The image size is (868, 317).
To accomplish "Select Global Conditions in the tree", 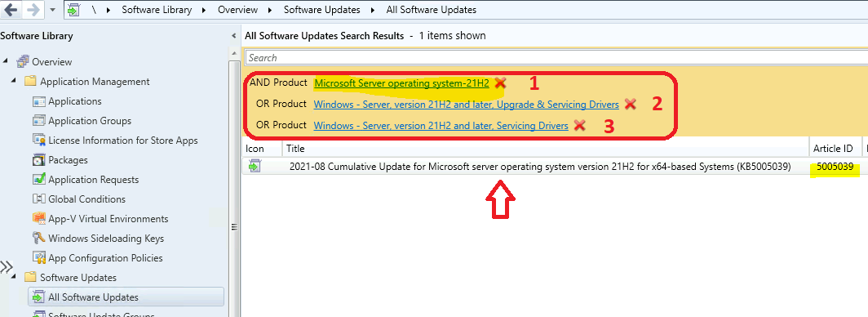I will (87, 199).
